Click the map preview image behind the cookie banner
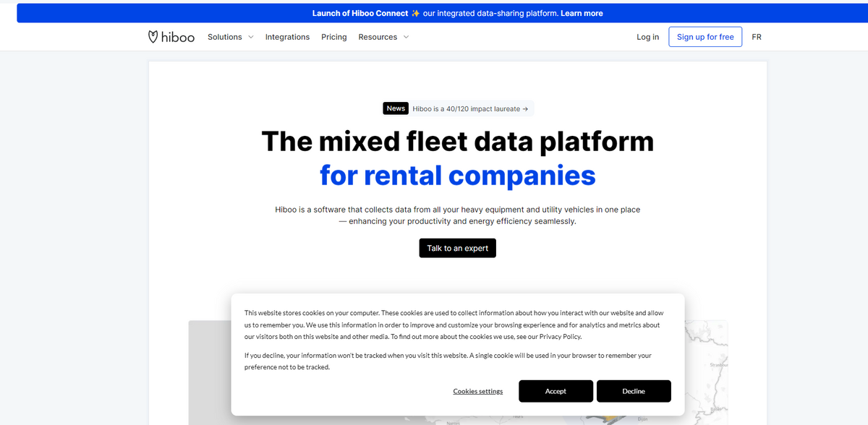868x425 pixels. click(x=706, y=372)
